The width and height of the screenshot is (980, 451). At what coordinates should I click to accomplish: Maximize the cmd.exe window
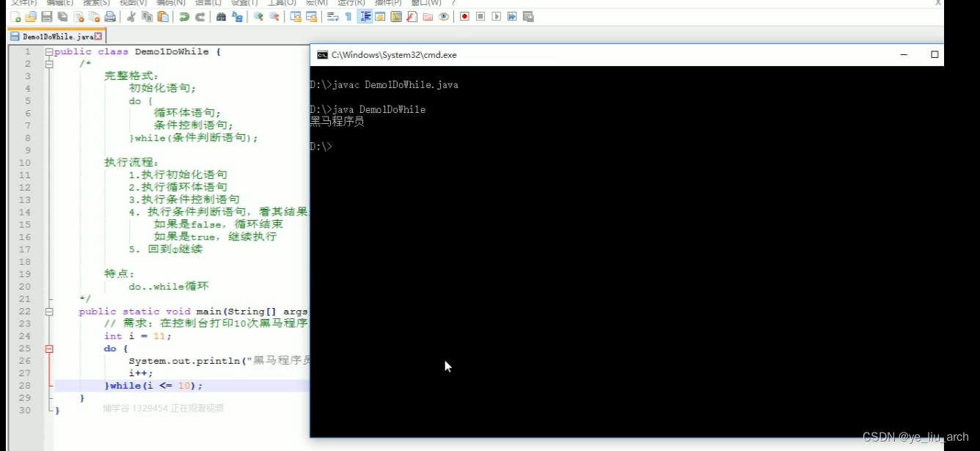(935, 55)
